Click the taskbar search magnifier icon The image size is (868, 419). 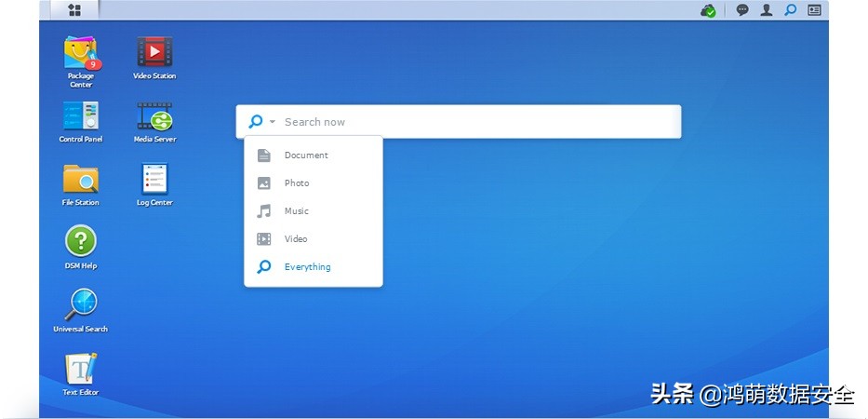click(791, 10)
